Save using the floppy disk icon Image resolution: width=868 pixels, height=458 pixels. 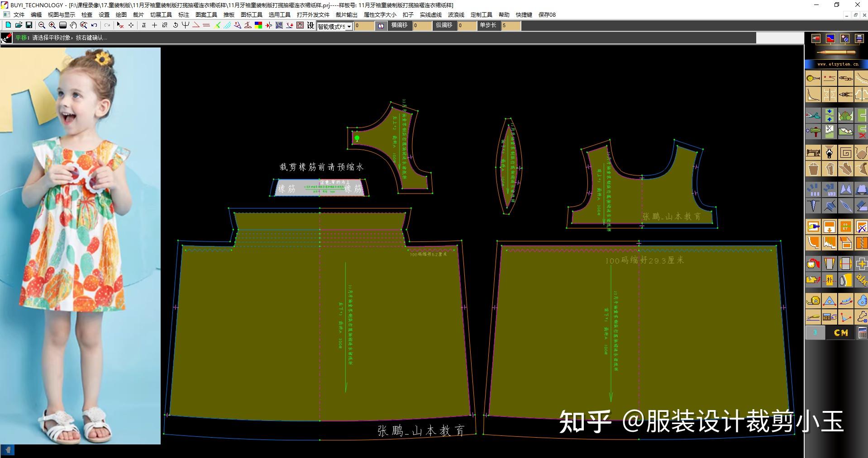coord(29,25)
